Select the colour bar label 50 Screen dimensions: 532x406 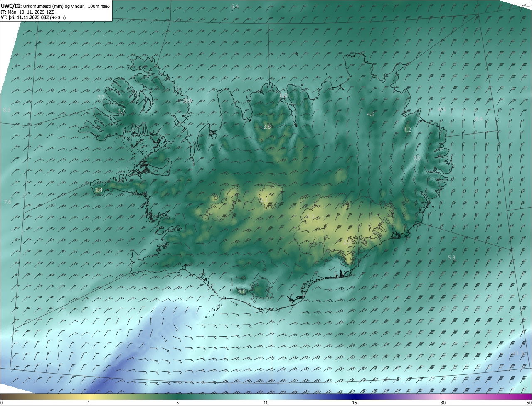point(529,403)
